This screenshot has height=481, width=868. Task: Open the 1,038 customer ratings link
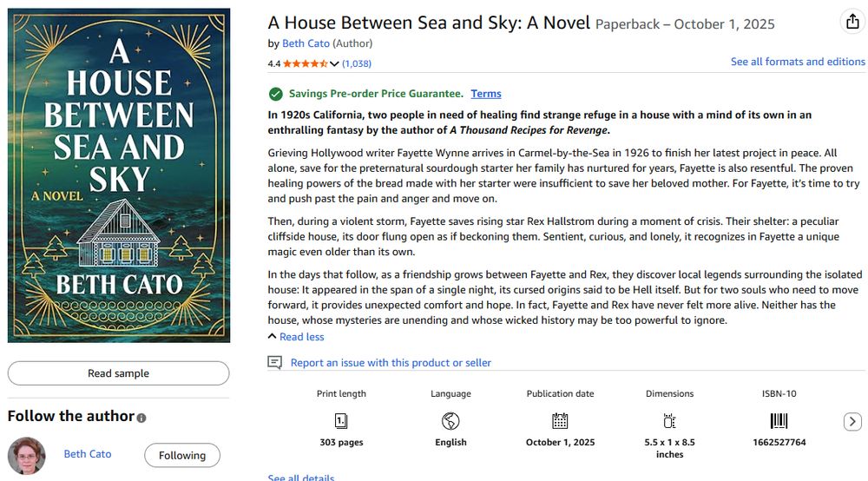[357, 63]
